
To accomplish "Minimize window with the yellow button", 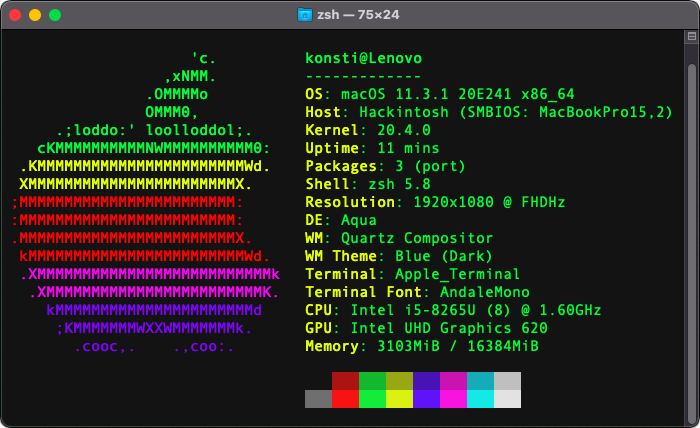I will pos(35,15).
